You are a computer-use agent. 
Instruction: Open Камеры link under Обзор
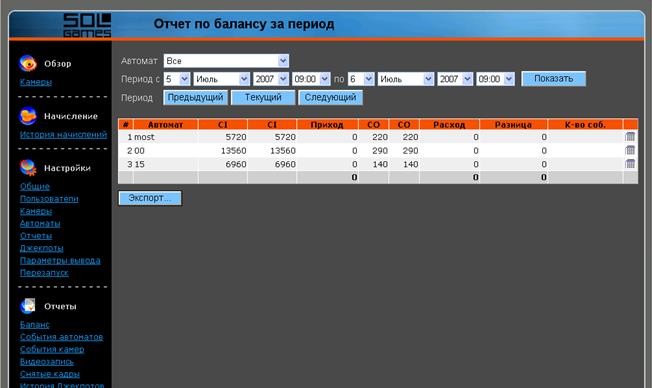[x=36, y=82]
